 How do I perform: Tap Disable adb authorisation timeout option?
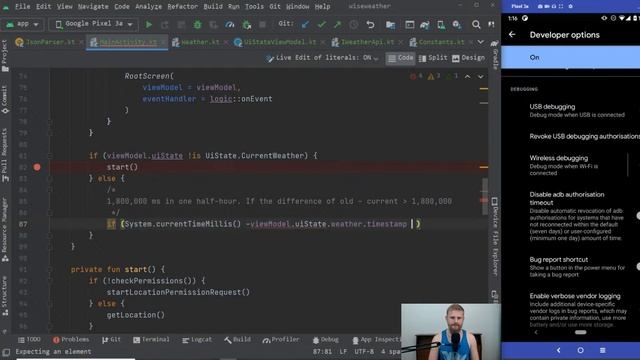click(577, 216)
